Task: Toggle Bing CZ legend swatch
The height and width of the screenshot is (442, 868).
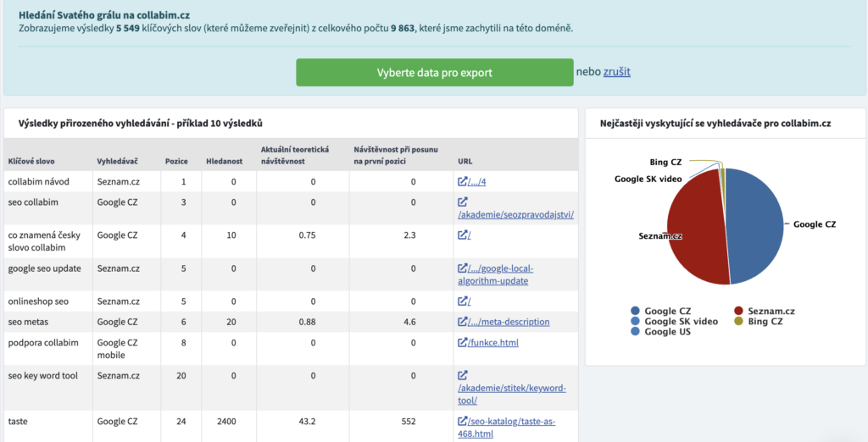Action: (x=738, y=322)
